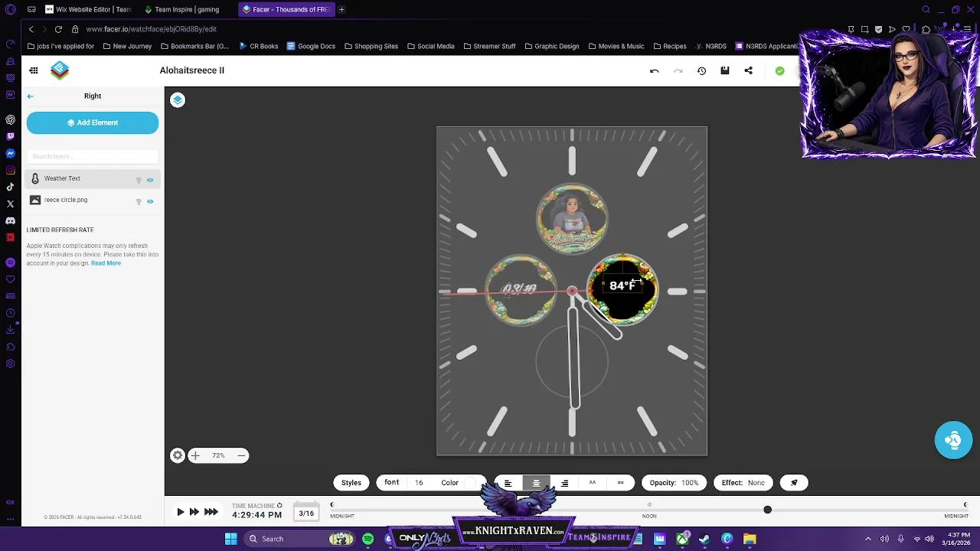
Task: Go back from the Right complication panel
Action: coord(30,96)
